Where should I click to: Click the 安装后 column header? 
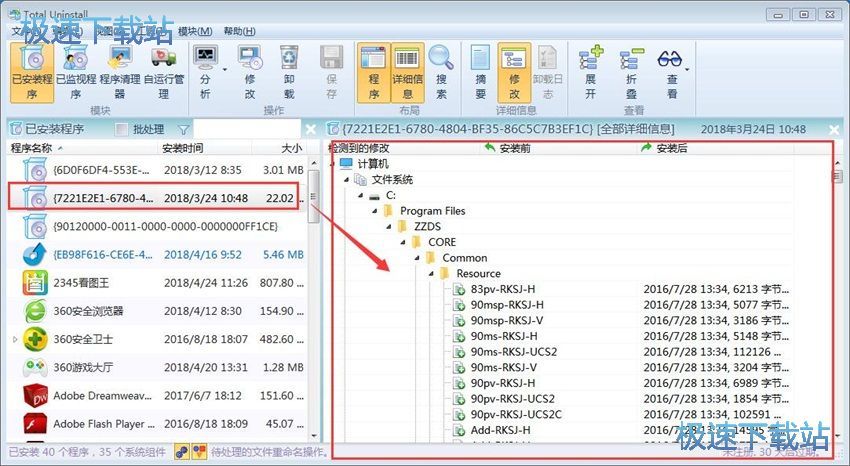[716, 148]
